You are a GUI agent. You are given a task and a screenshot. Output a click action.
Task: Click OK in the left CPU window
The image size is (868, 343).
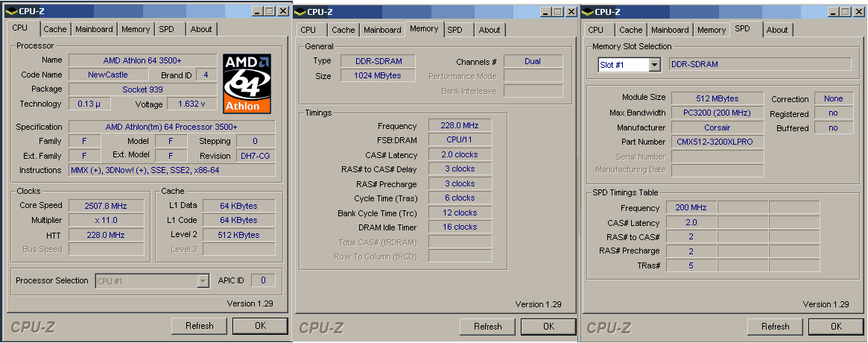260,326
